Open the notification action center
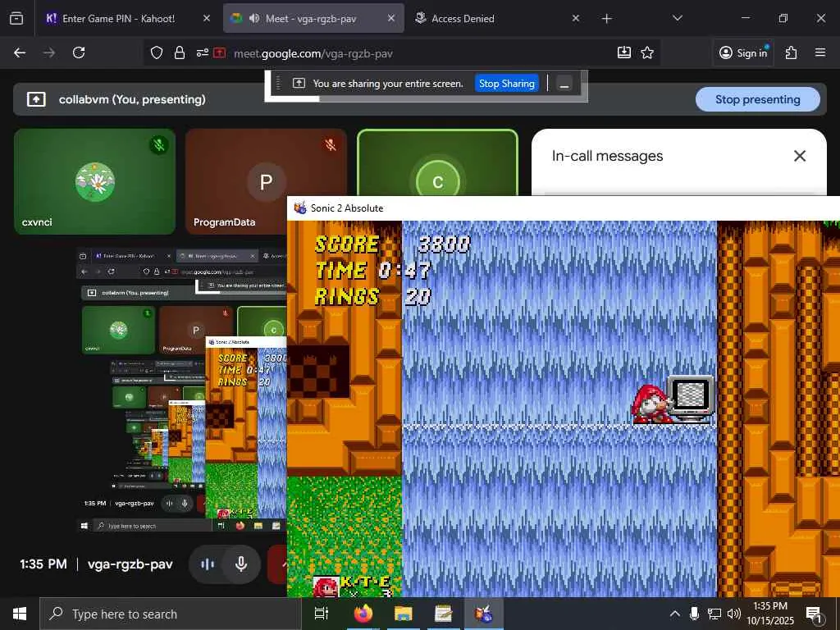The width and height of the screenshot is (840, 630). click(x=815, y=614)
